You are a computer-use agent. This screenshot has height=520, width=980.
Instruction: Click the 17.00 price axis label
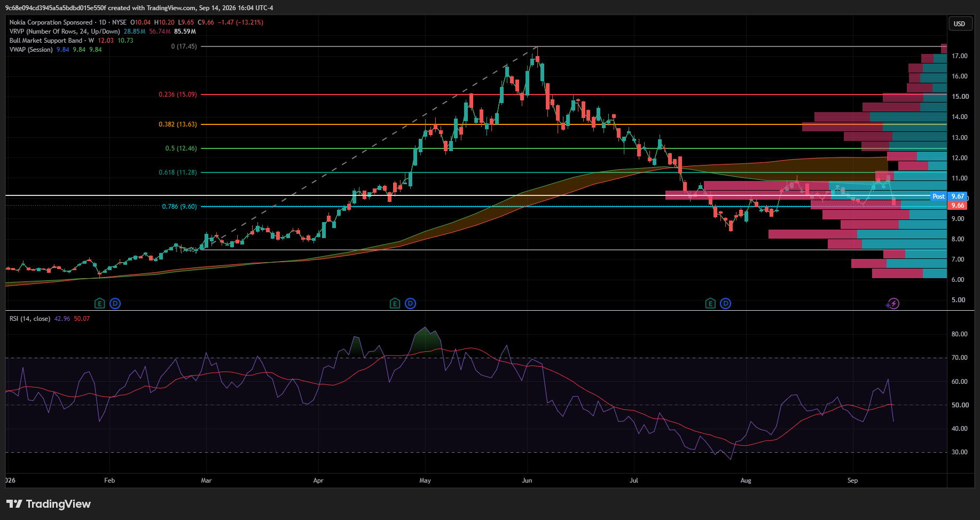pos(959,56)
